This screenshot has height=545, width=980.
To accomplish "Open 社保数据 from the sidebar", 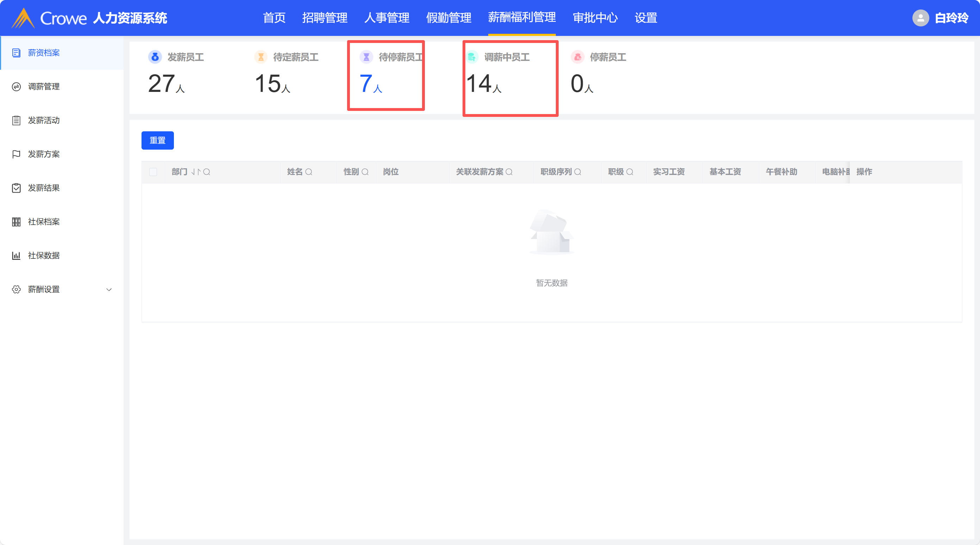I will 44,256.
